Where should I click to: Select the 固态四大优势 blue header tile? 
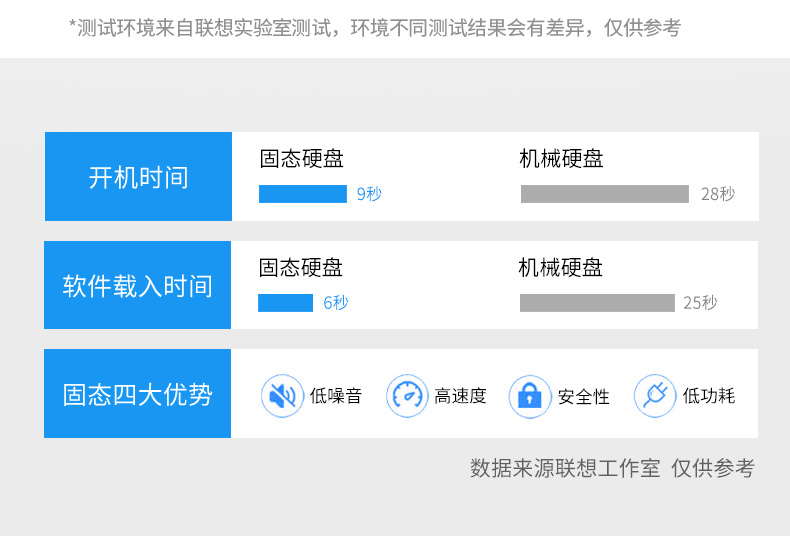coord(138,393)
